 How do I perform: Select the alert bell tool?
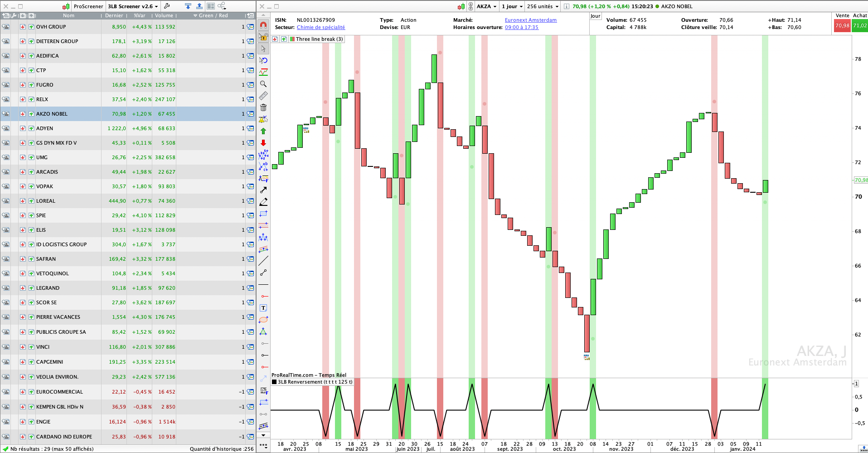click(263, 119)
